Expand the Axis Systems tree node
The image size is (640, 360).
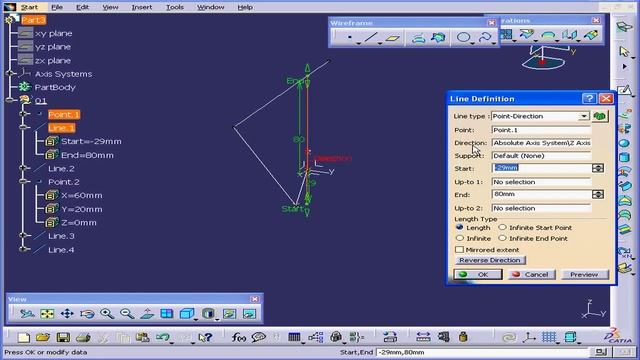[10, 73]
